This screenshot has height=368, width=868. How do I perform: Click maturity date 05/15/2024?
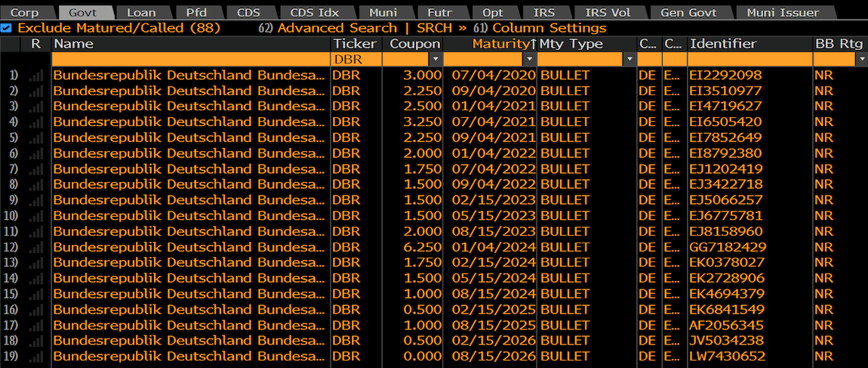(x=494, y=278)
